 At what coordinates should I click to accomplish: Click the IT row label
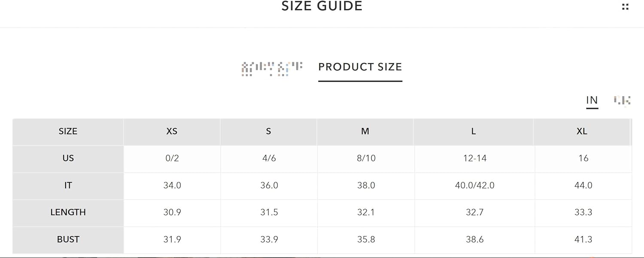(68, 185)
